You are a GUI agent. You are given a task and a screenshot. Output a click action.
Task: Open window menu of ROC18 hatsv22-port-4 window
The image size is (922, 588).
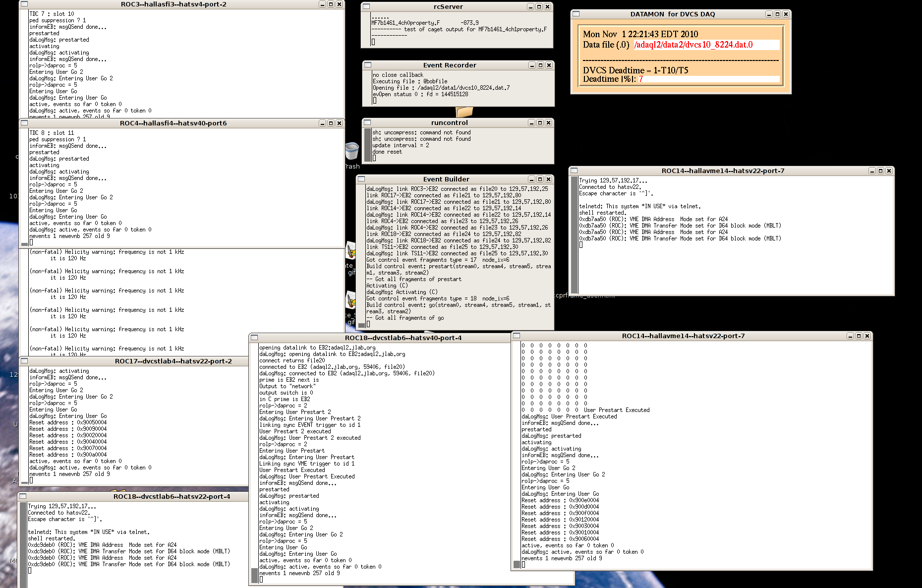(x=23, y=496)
